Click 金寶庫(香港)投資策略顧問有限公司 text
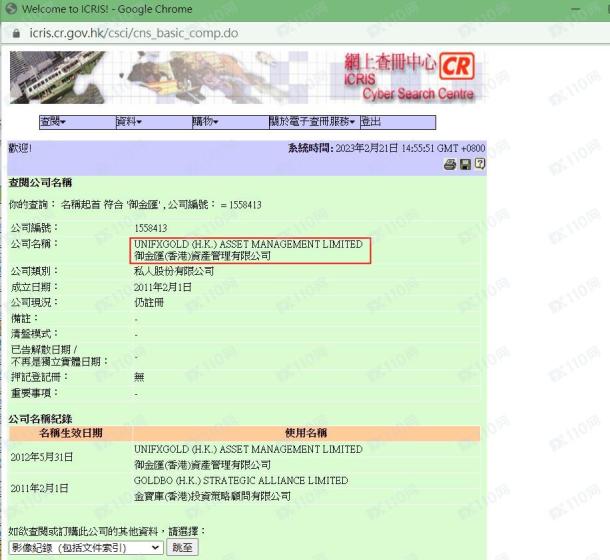This screenshot has height=560, width=610. click(x=212, y=496)
